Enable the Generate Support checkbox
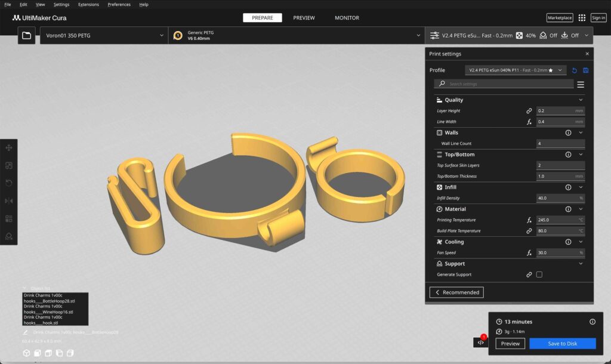This screenshot has width=611, height=364. coord(539,274)
